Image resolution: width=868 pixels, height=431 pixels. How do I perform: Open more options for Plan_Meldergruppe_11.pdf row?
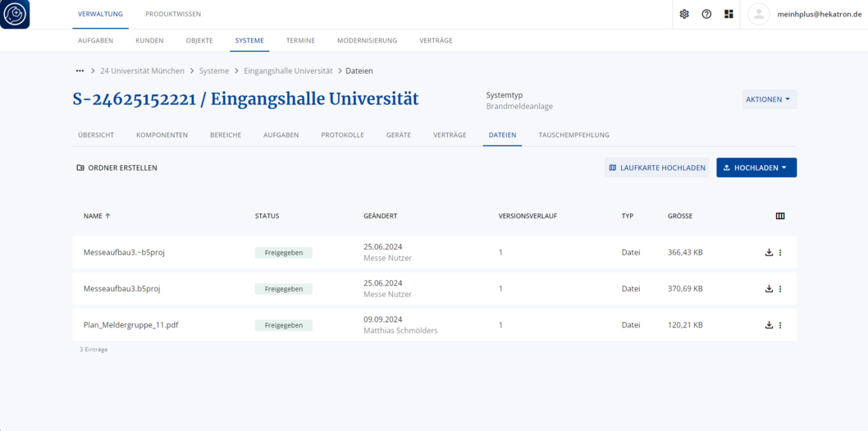point(780,325)
